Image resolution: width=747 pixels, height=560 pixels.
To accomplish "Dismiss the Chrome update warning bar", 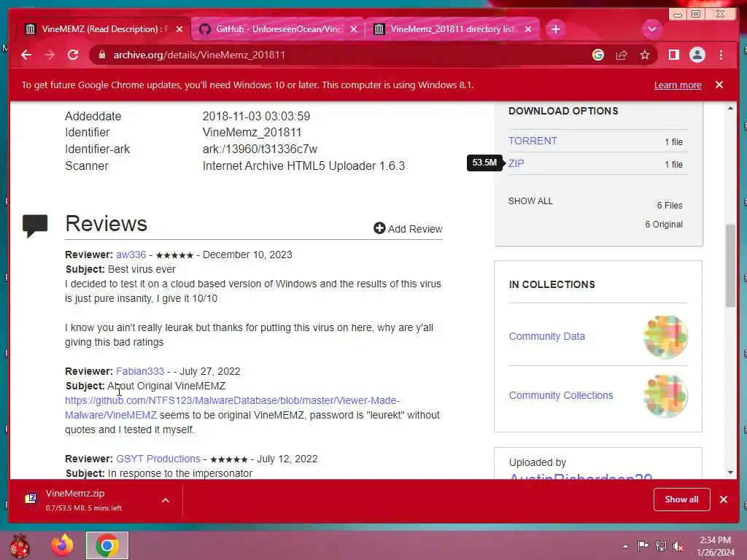I will tap(719, 85).
